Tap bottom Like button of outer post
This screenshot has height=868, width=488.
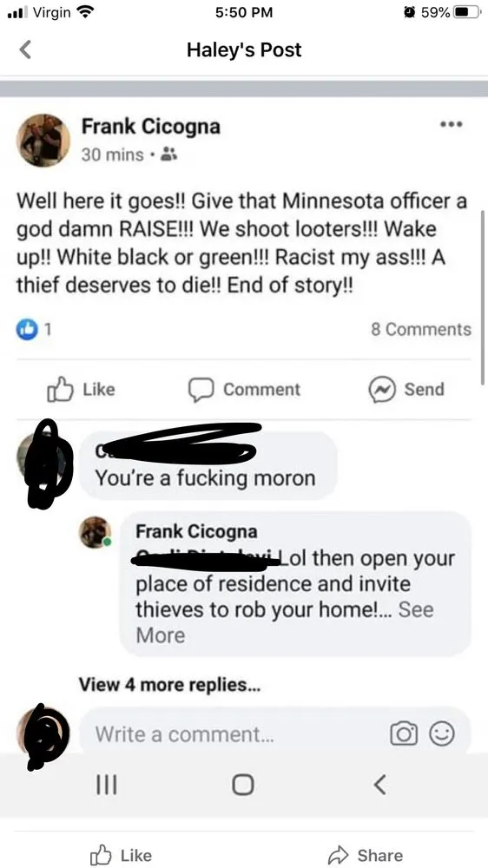(x=121, y=855)
